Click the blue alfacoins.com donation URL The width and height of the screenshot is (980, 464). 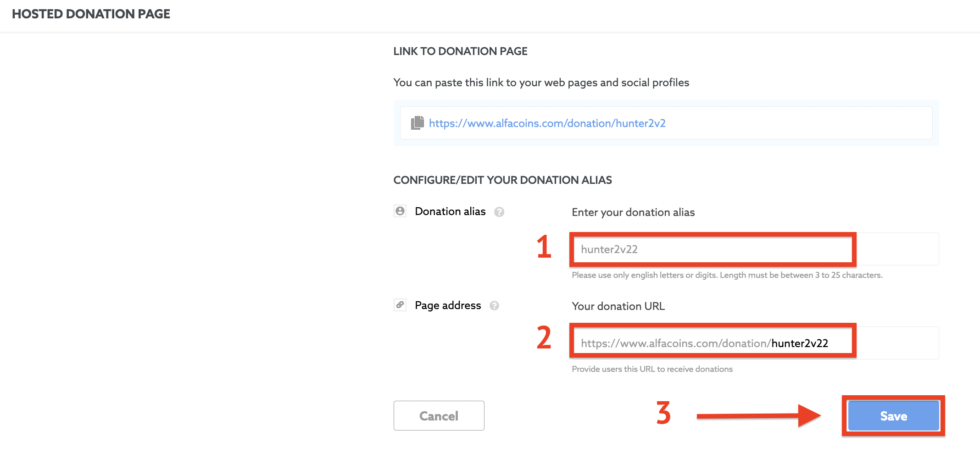[x=547, y=123]
